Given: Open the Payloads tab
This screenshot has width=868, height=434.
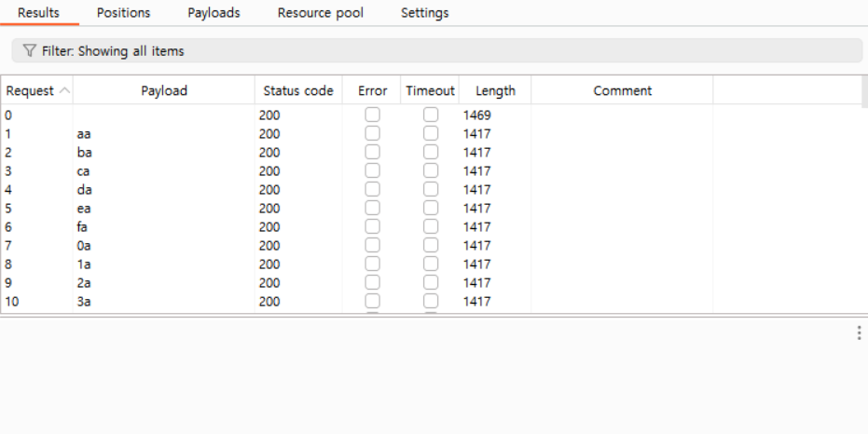Looking at the screenshot, I should pos(214,13).
